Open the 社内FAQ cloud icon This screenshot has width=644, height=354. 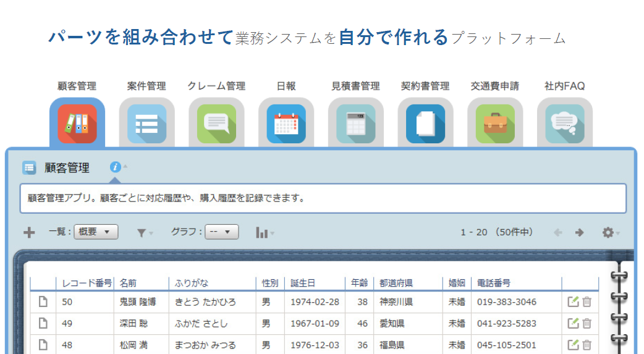coord(564,124)
